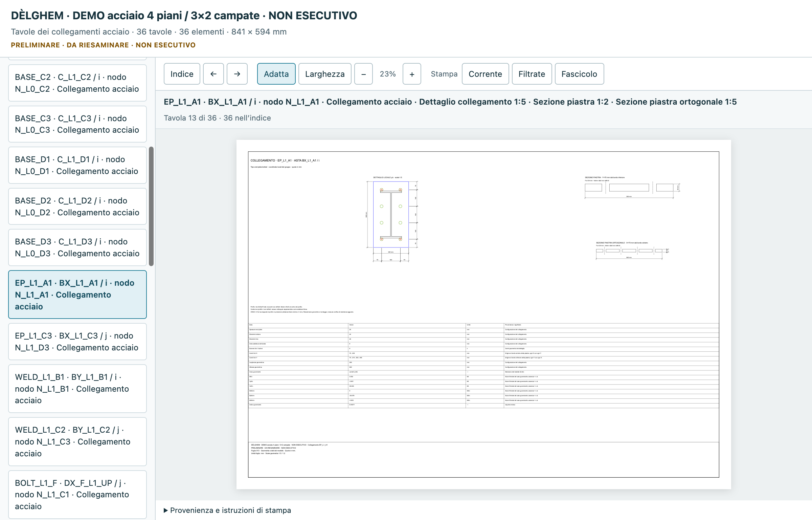Click the PRELIMINARE · DA RIESAMINARE status line

[x=103, y=45]
